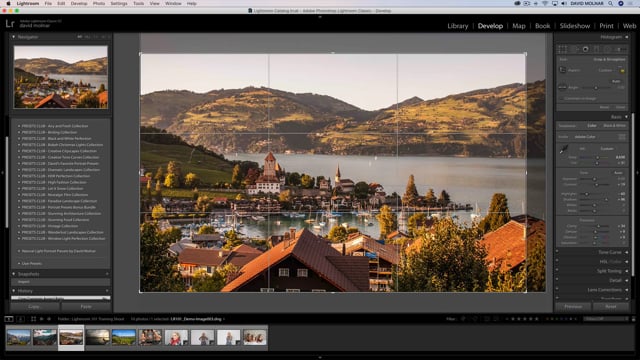Toggle the aspect ratio lock padlock
Image resolution: width=640 pixels, height=360 pixels.
pyautogui.click(x=622, y=70)
